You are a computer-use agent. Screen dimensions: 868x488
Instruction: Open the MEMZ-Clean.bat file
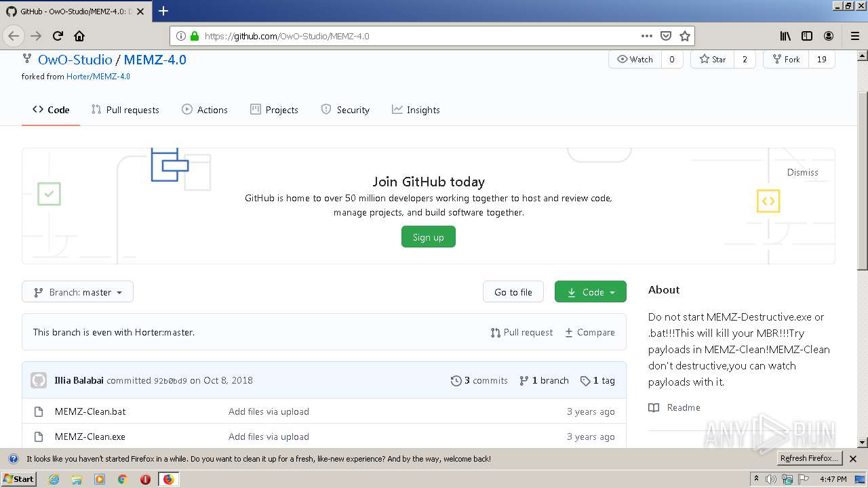point(90,411)
